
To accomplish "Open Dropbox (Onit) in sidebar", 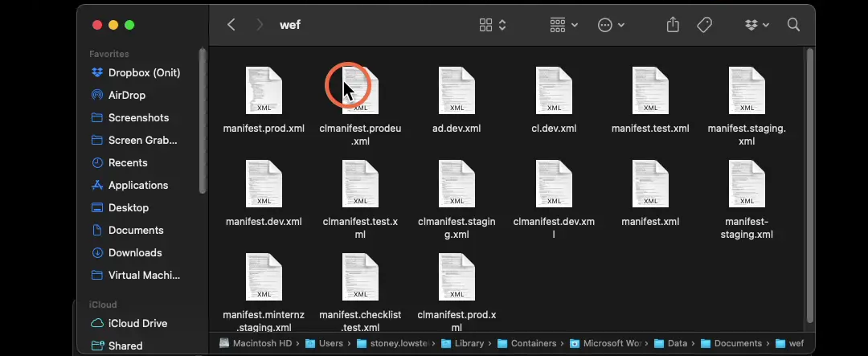I will click(136, 72).
